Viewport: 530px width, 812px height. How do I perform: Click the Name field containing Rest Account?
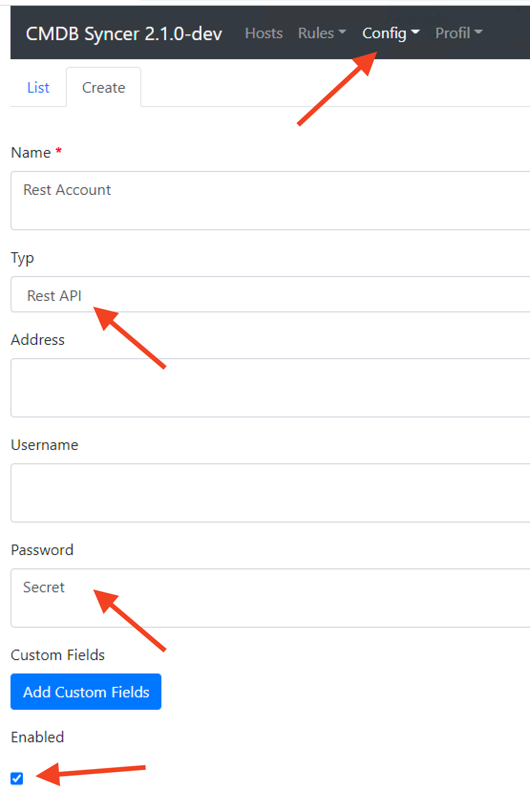point(270,201)
